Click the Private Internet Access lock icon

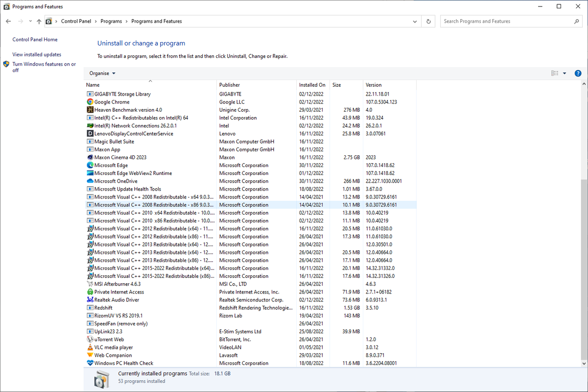[x=90, y=292]
